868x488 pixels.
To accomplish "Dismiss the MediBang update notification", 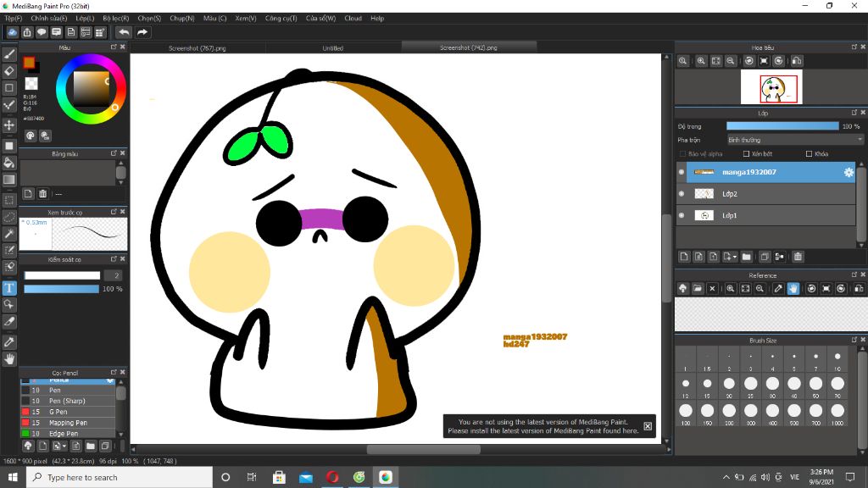I will [x=648, y=426].
